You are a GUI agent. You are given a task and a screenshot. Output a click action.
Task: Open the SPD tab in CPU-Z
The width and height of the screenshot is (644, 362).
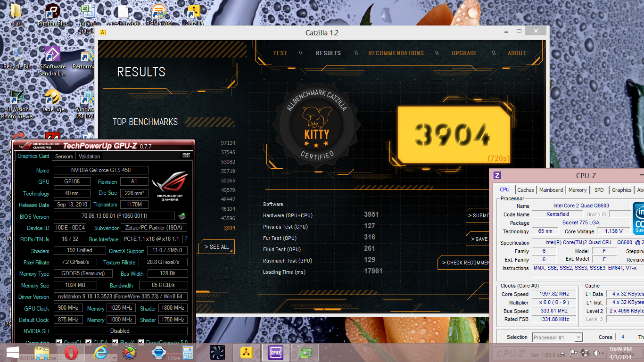[x=599, y=190]
